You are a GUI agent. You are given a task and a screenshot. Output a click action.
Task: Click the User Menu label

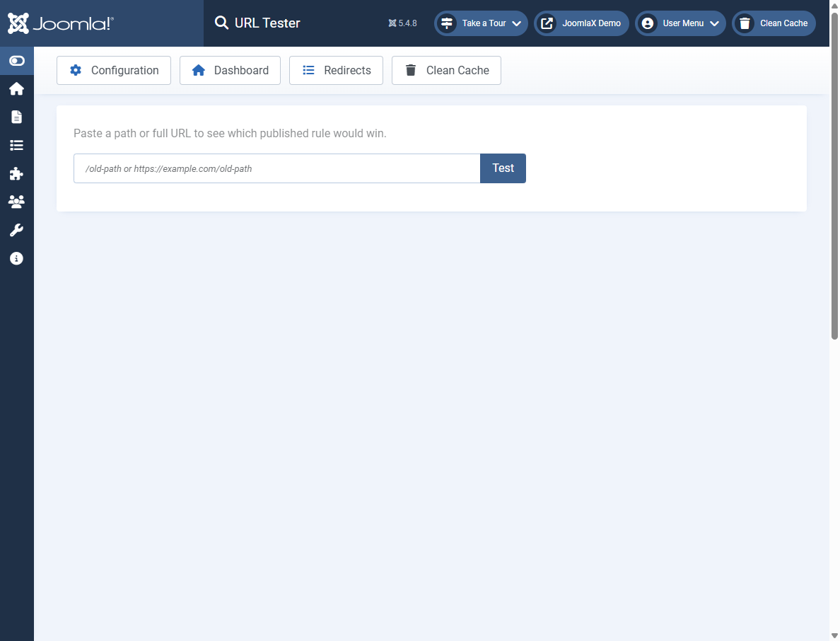pos(683,23)
